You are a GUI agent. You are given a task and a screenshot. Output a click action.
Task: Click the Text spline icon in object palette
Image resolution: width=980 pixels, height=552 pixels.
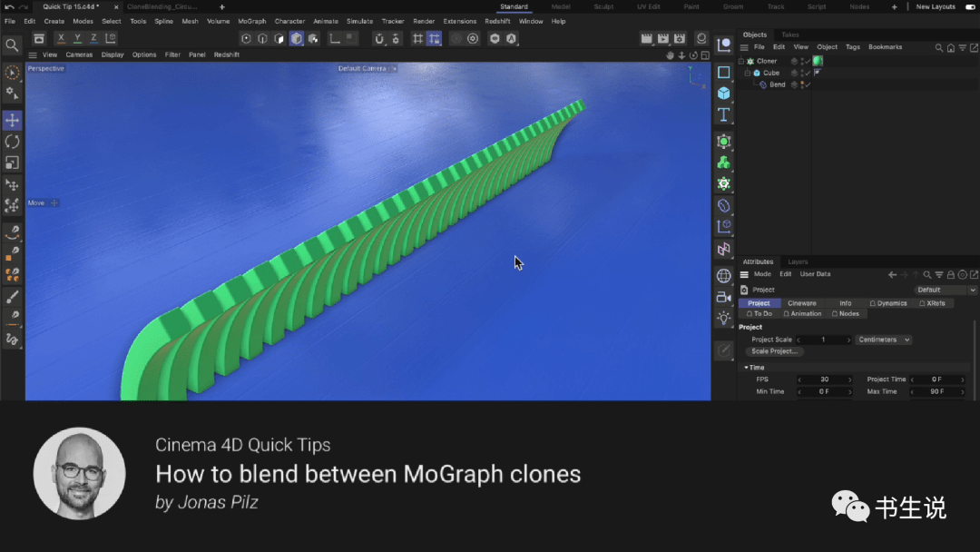coord(724,114)
